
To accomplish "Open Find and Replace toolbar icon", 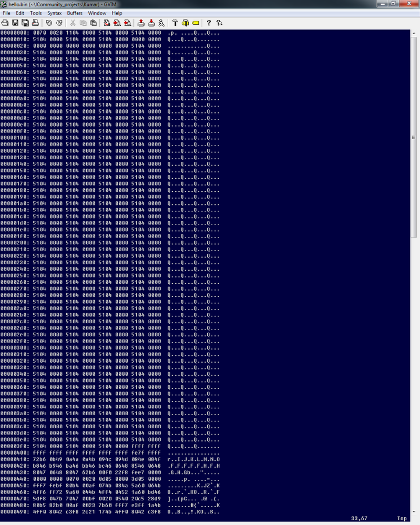I will 107,23.
